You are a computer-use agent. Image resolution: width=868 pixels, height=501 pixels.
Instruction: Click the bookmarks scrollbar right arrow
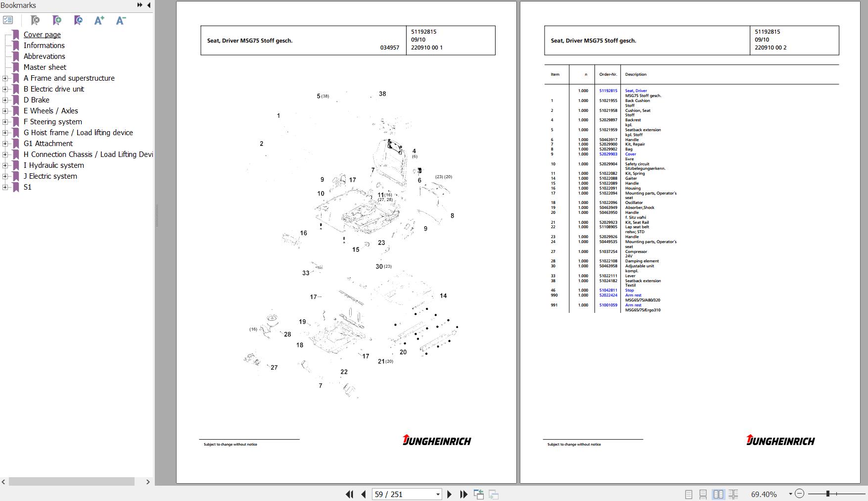point(147,482)
